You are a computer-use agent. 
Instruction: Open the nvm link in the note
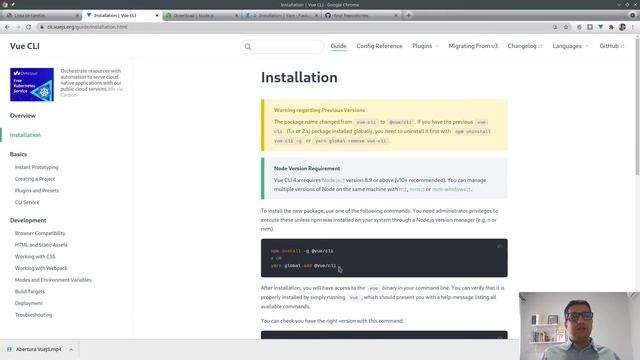[416, 189]
